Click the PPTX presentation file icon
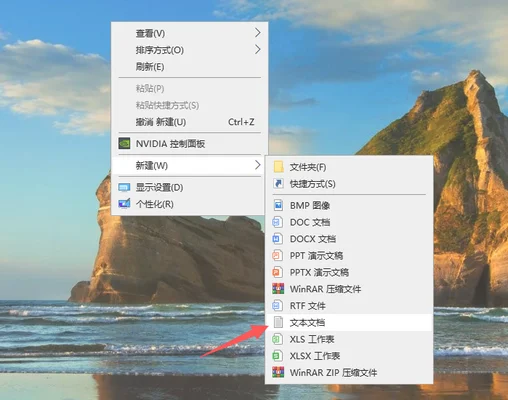 point(278,272)
